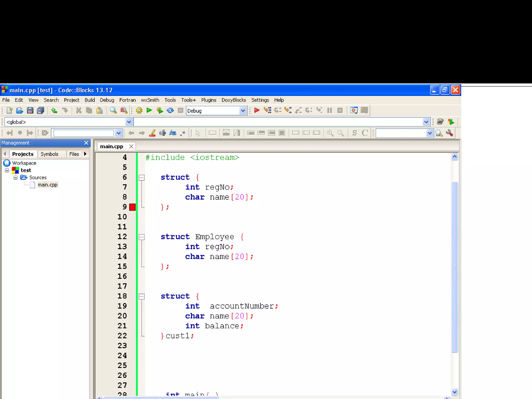Collapse the Sources folder in tree
This screenshot has width=532, height=399.
click(16, 177)
